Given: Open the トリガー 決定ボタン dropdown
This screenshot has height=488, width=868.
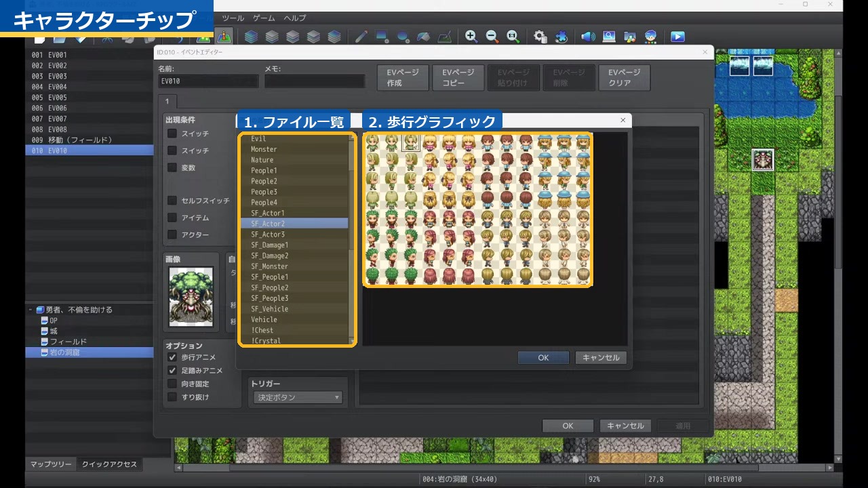Looking at the screenshot, I should [298, 398].
